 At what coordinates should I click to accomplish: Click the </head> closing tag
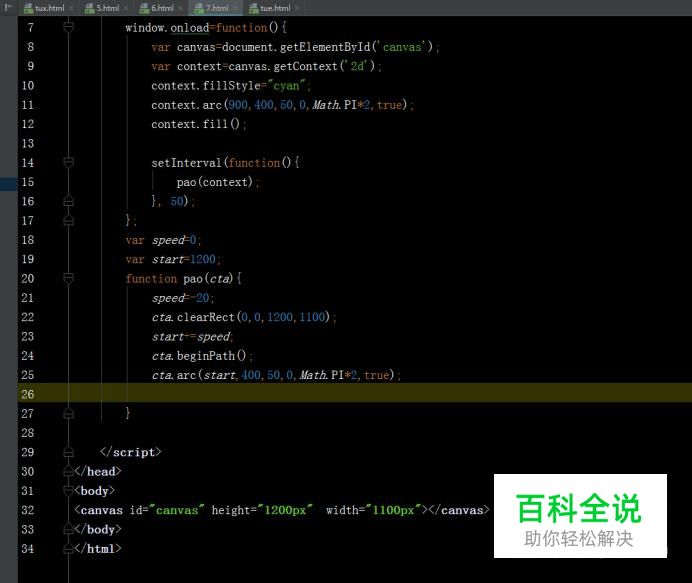(x=98, y=471)
